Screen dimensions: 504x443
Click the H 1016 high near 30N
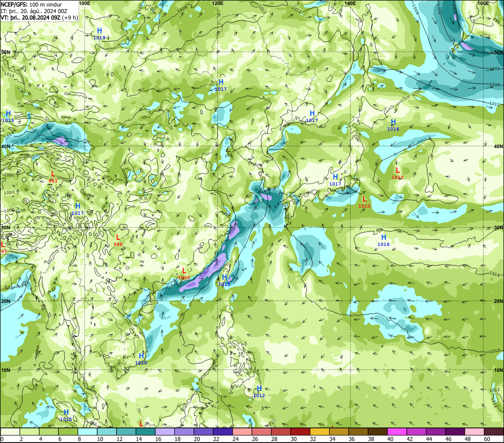pos(384,240)
